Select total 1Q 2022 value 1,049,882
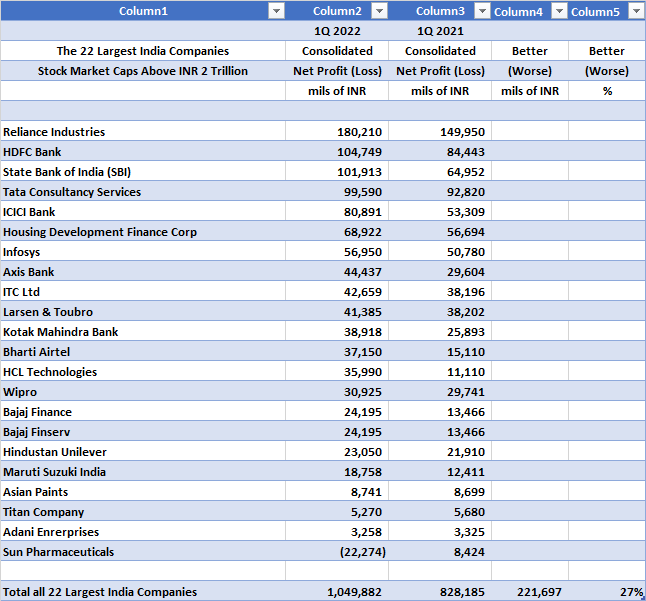This screenshot has width=646, height=601. pos(337,592)
